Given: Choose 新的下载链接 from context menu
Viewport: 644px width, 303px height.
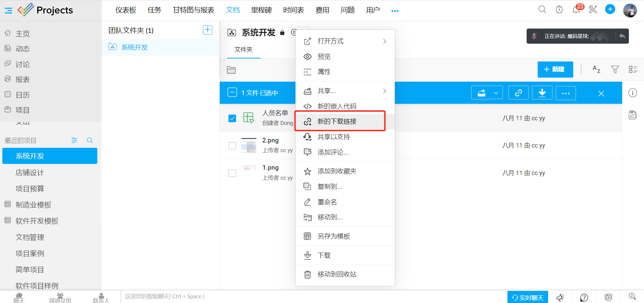Looking at the screenshot, I should click(337, 121).
